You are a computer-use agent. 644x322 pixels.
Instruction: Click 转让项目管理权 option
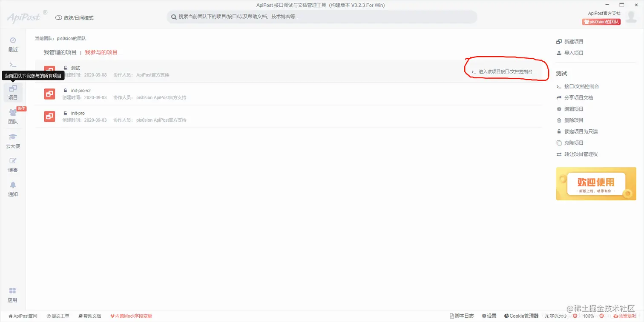point(577,154)
